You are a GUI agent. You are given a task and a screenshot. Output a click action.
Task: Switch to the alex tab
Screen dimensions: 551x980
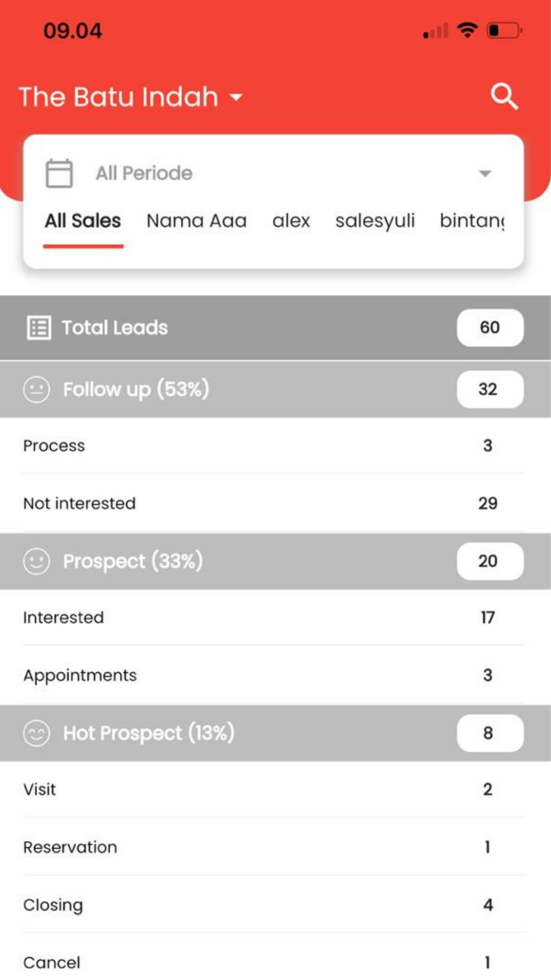(291, 221)
